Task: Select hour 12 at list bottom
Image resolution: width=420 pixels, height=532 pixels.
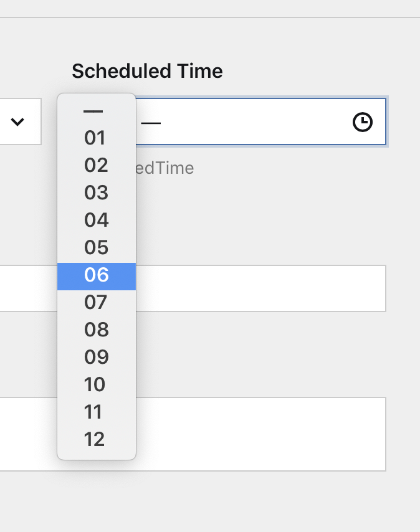Action: click(x=97, y=440)
